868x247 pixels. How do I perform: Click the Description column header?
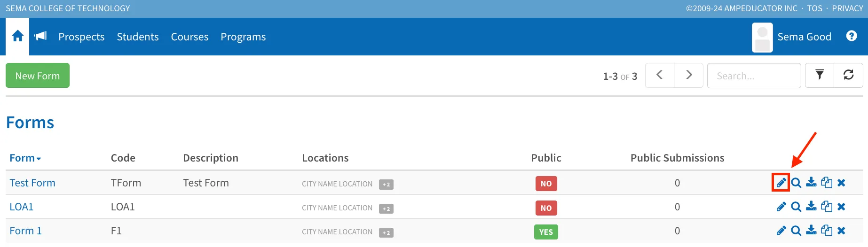click(211, 158)
